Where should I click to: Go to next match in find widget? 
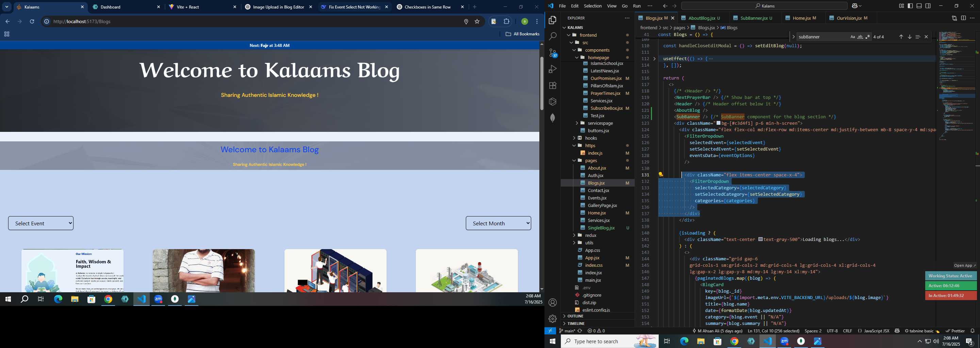[910, 37]
